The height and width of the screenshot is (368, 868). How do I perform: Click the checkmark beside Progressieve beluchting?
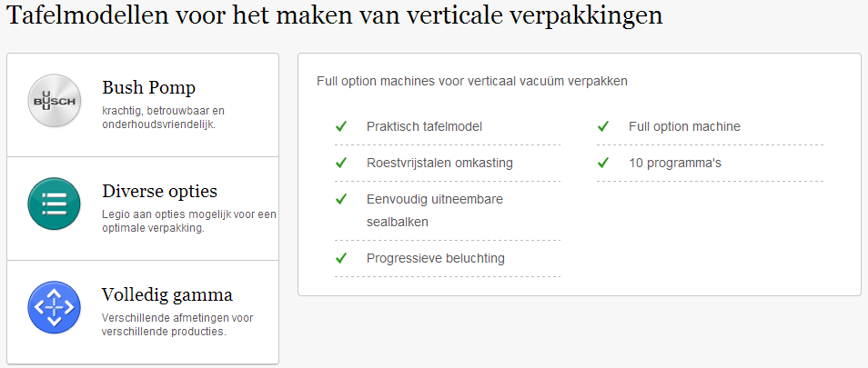341,258
